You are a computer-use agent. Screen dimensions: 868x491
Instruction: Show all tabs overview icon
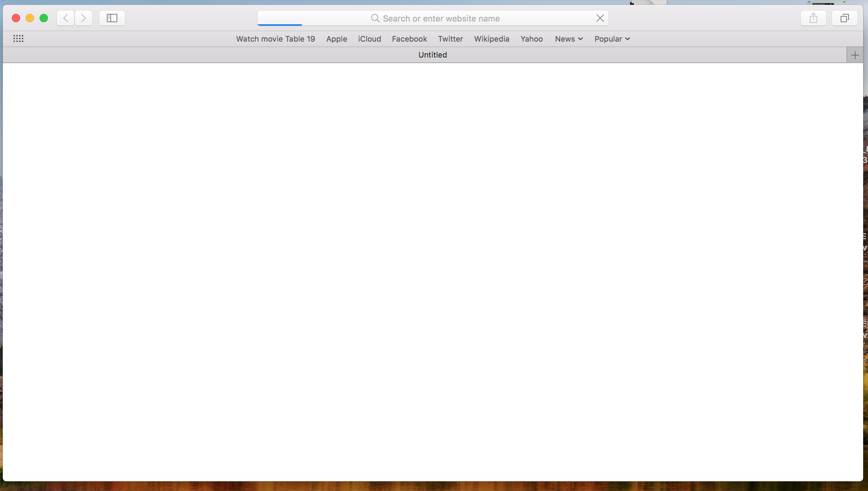point(844,18)
